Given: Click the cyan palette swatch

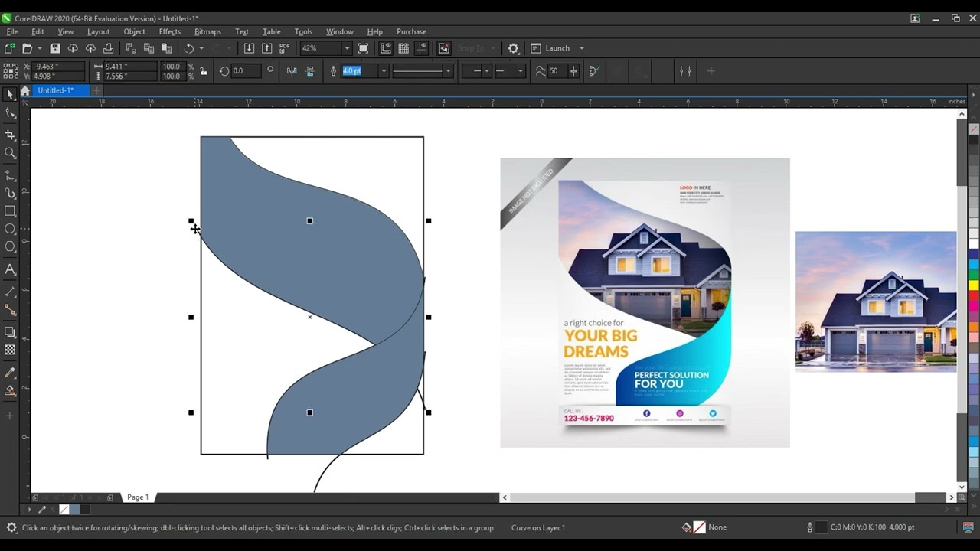Looking at the screenshot, I should point(974,264).
